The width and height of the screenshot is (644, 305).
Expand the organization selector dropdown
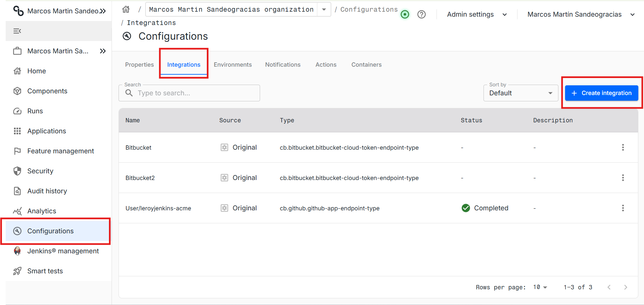pos(324,9)
